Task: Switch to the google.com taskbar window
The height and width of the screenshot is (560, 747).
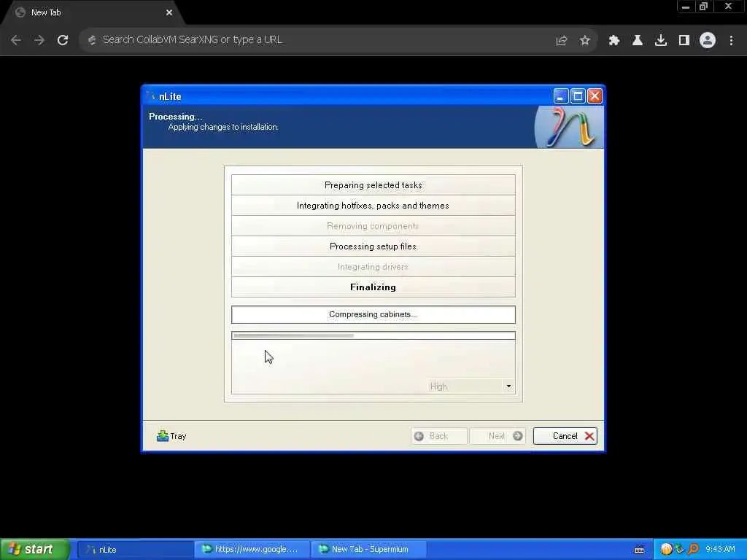Action: point(252,550)
